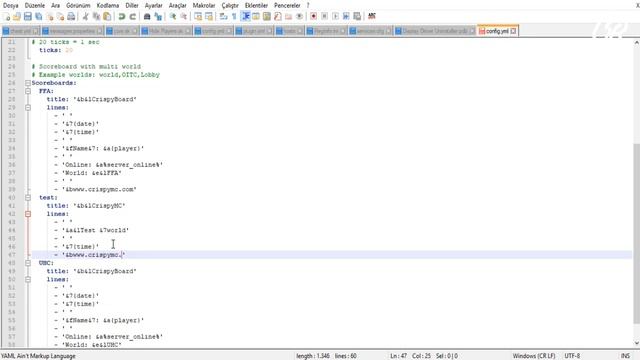Save all open files using Save All icon

coord(39,17)
